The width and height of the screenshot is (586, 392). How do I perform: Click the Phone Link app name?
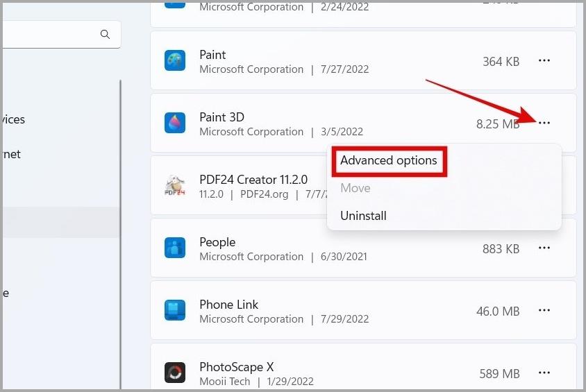228,305
